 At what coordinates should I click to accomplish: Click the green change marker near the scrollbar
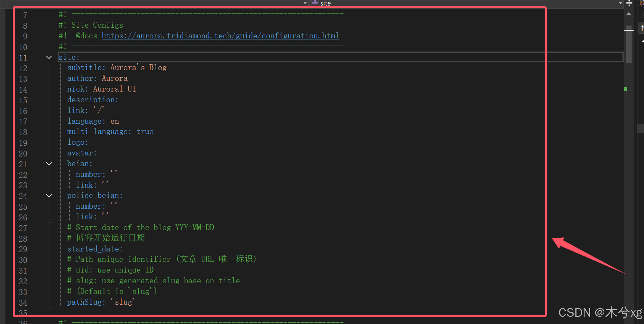click(x=625, y=89)
